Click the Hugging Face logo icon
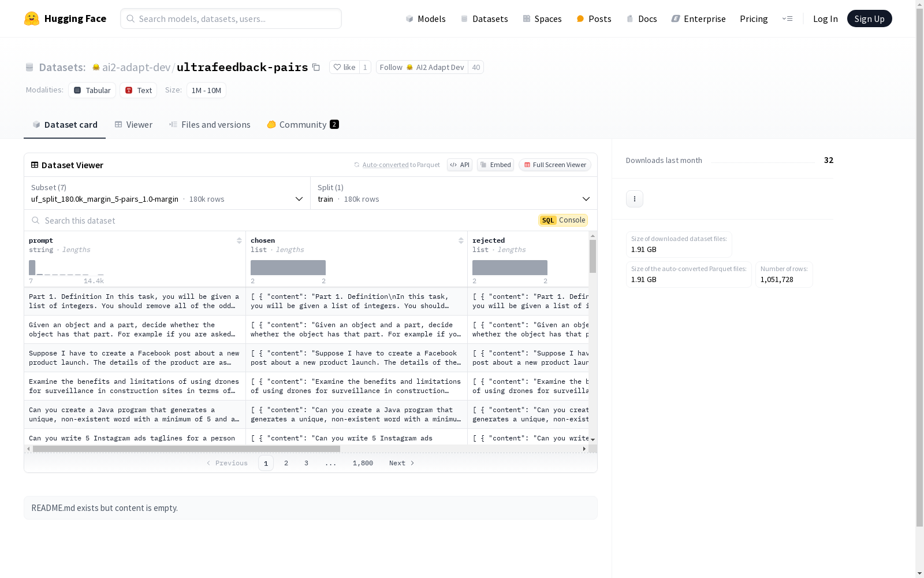 pos(32,18)
